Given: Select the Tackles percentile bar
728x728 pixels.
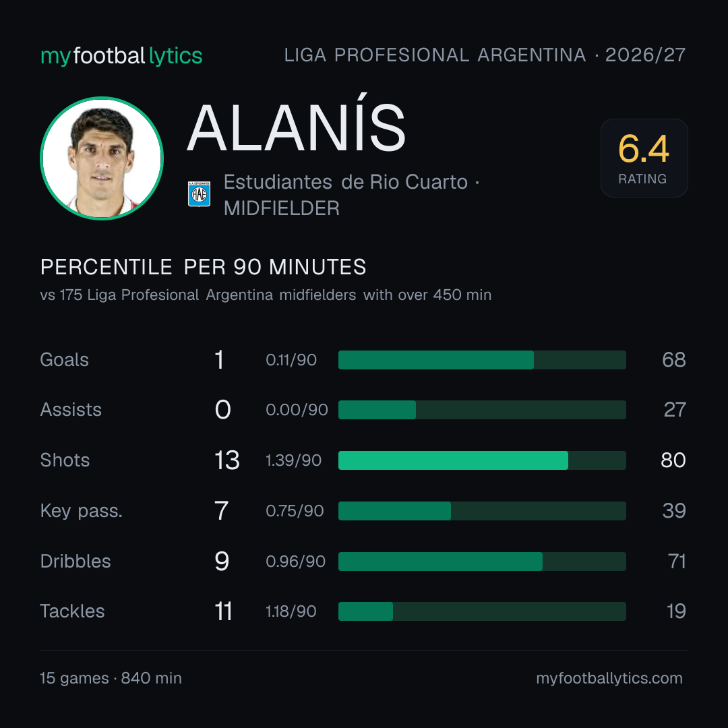Looking at the screenshot, I should click(x=482, y=611).
